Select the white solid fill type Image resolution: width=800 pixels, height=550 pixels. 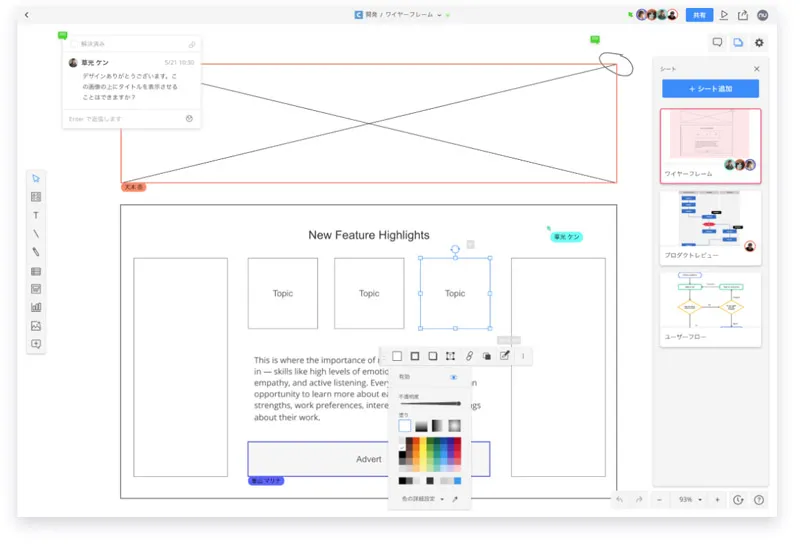tap(405, 426)
